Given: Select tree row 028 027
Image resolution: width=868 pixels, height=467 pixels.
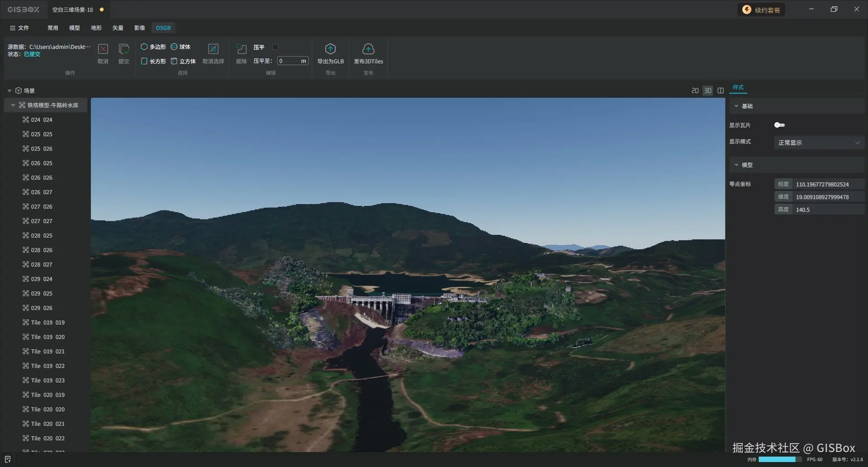Looking at the screenshot, I should [x=46, y=264].
